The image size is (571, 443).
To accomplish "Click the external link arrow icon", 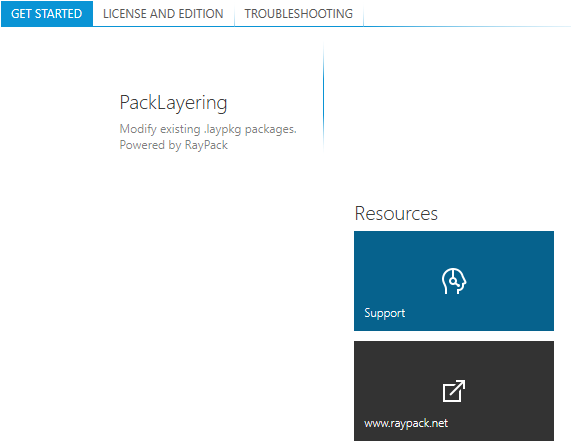I will pyautogui.click(x=454, y=391).
